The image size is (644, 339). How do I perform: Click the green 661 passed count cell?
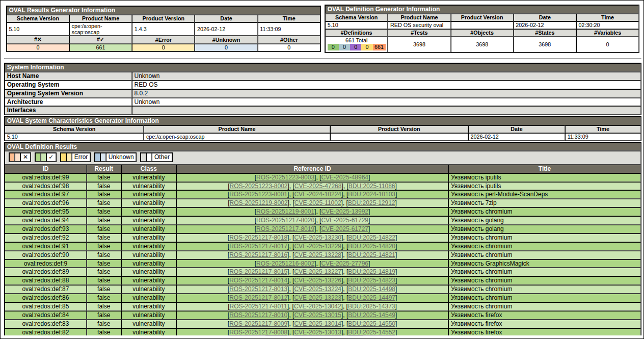[x=100, y=47]
